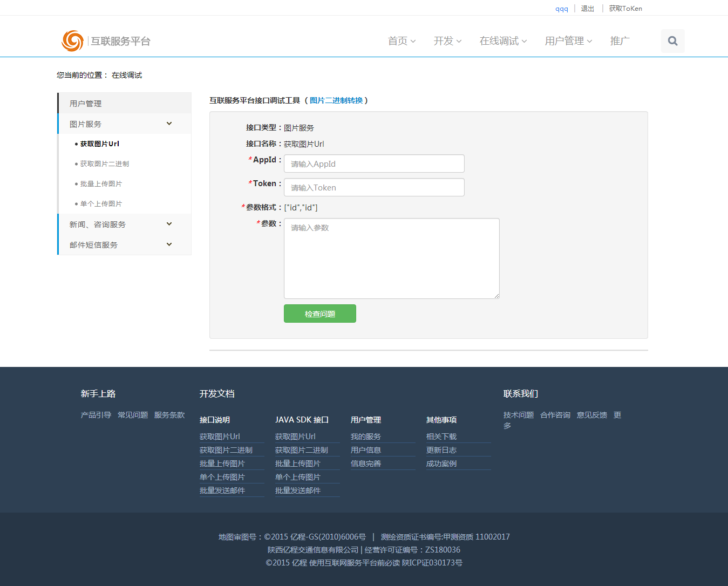Expand the 邮件短信服务 sidebar section
This screenshot has width=728, height=586.
tap(169, 244)
